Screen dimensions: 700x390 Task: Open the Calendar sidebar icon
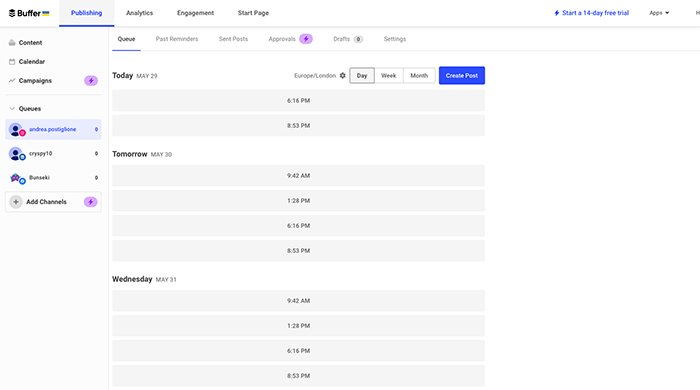12,62
